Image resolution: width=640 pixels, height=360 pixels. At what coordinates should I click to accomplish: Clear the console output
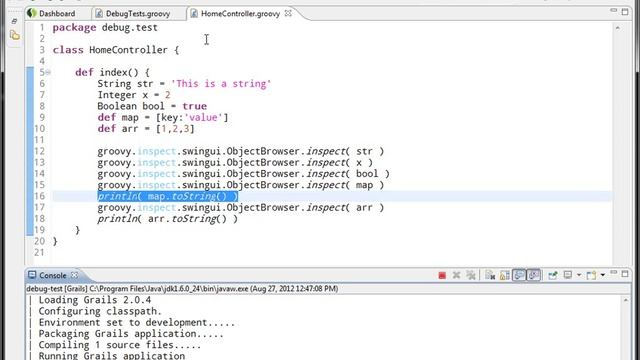pyautogui.click(x=490, y=276)
